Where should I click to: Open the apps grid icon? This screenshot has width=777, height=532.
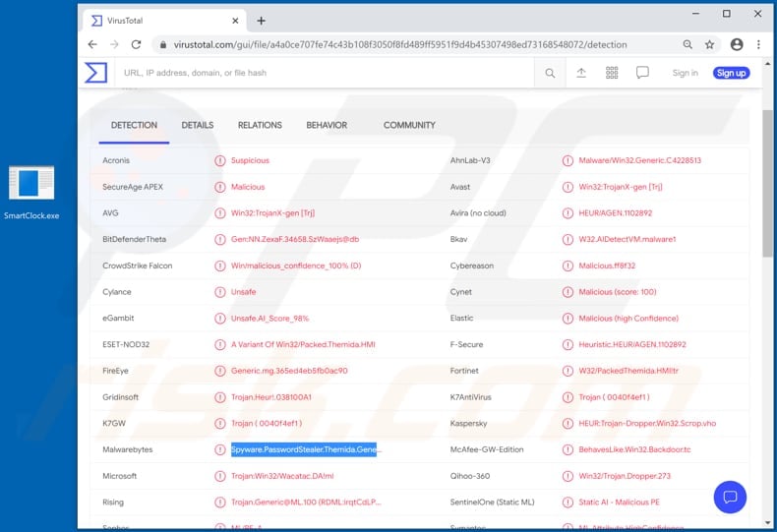[x=612, y=73]
